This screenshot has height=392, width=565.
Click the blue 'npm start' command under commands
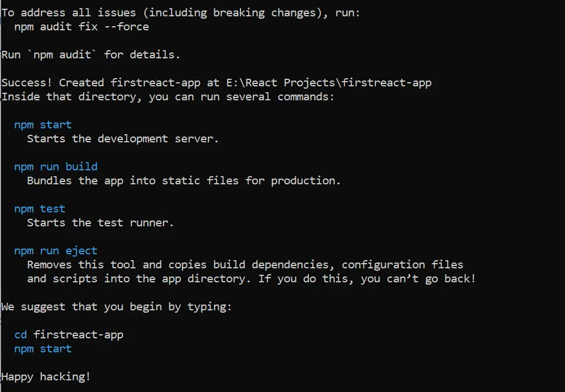point(43,125)
